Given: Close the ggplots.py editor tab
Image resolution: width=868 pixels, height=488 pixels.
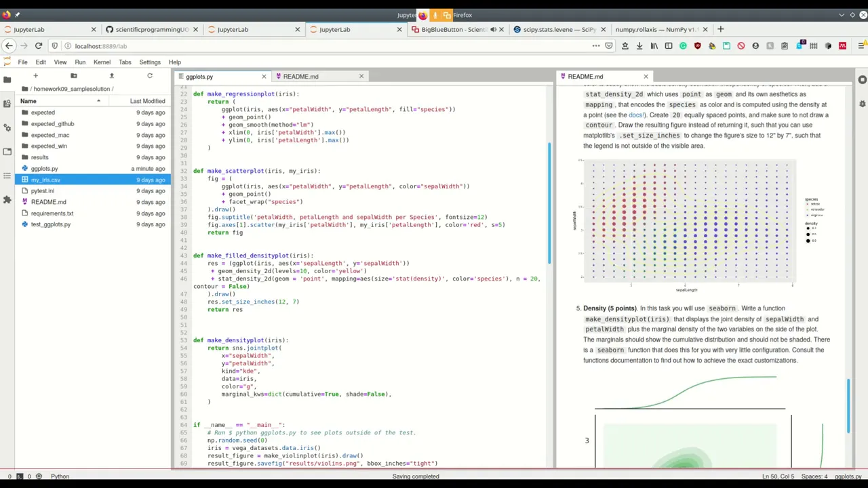Looking at the screenshot, I should [x=264, y=77].
